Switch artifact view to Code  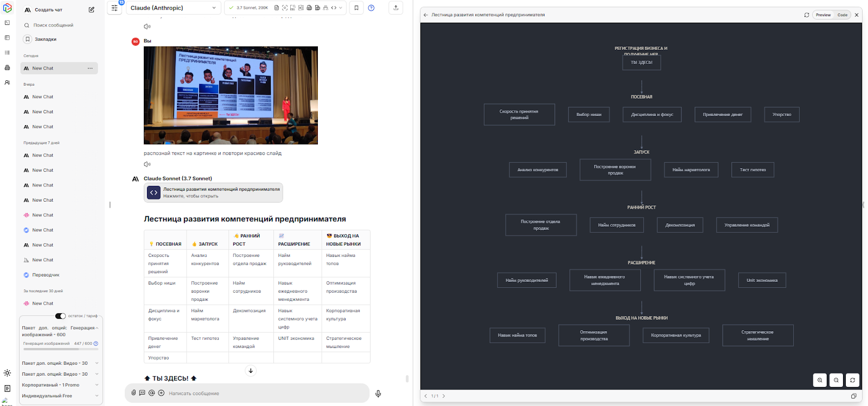tap(842, 15)
